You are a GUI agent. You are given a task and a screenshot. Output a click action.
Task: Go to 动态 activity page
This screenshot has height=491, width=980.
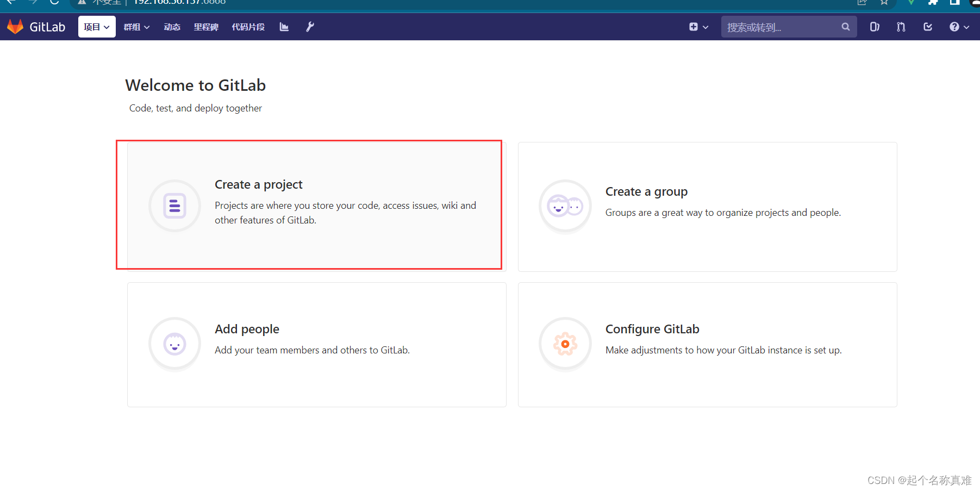click(x=172, y=27)
